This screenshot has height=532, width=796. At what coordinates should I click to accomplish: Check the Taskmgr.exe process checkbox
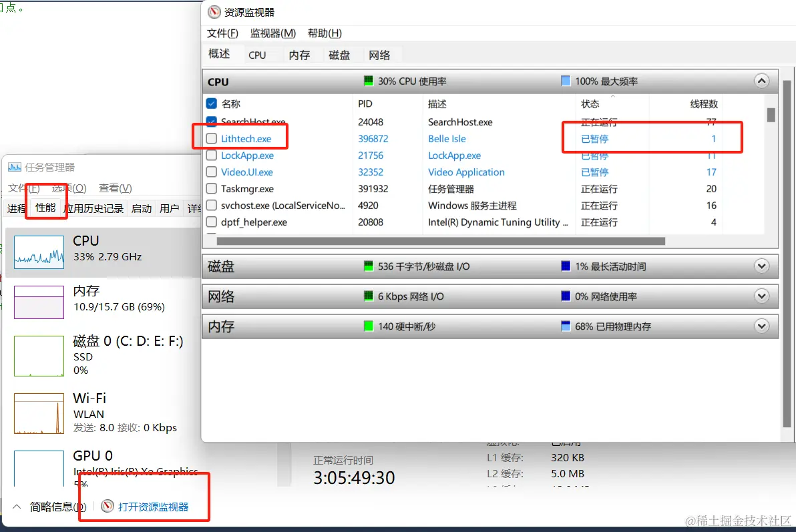pyautogui.click(x=212, y=189)
